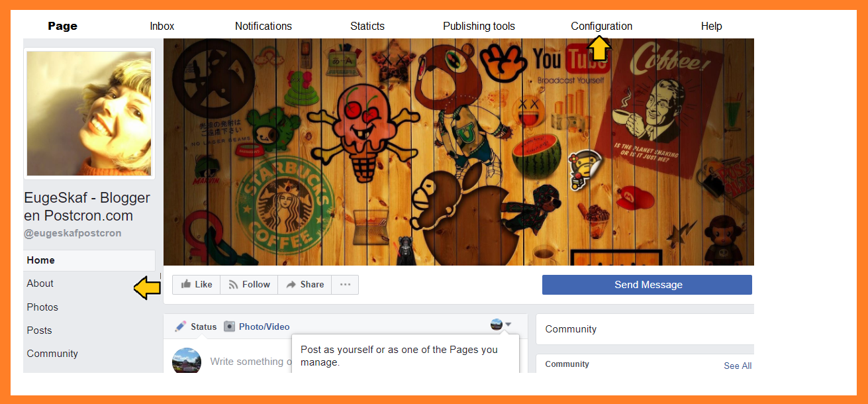The image size is (868, 404).
Task: Click the Share arrow button
Action: click(x=305, y=285)
